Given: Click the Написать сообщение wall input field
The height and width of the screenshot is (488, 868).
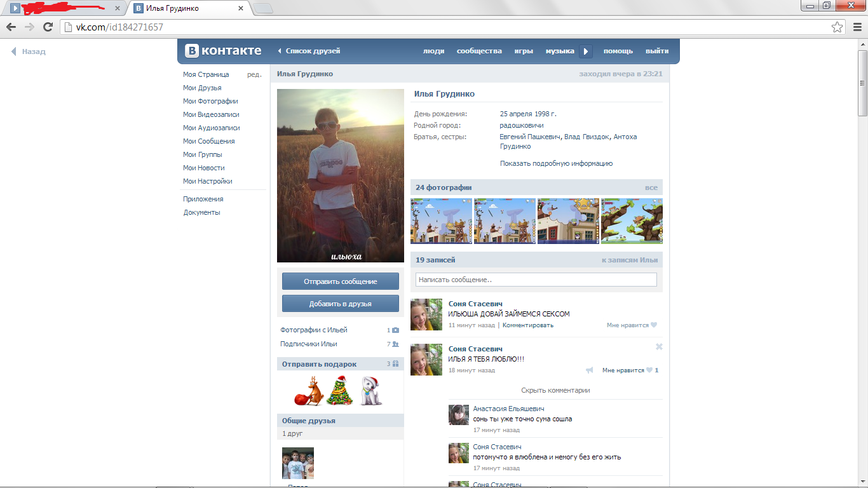Looking at the screenshot, I should [x=536, y=280].
